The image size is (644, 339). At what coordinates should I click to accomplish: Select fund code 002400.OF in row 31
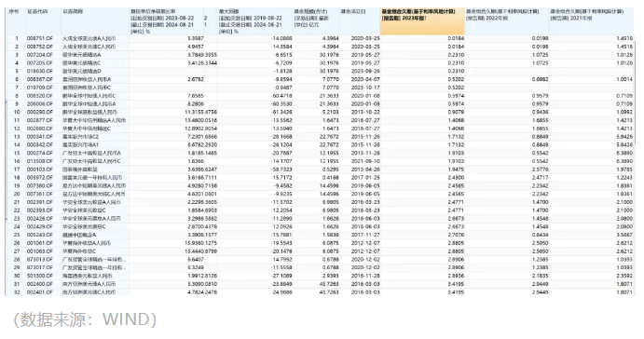tap(40, 284)
